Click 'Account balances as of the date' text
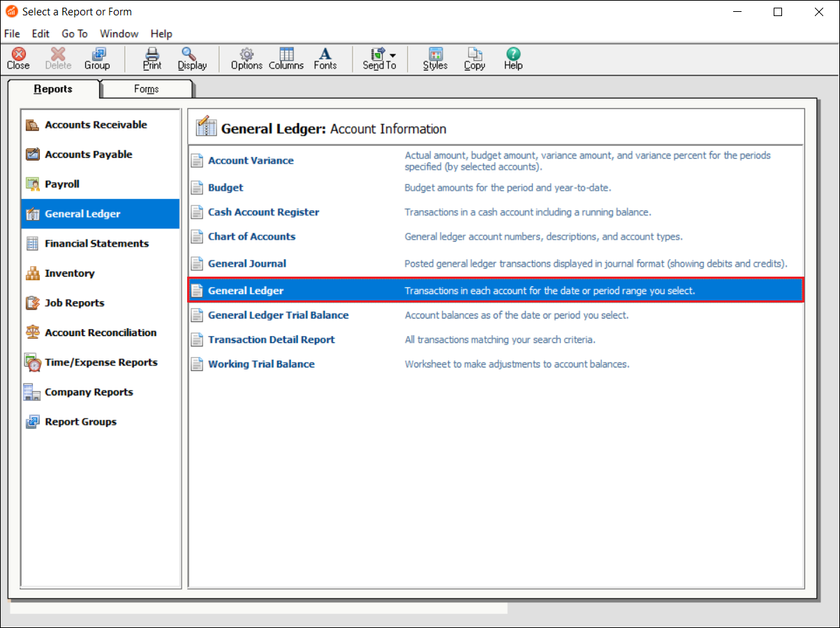The height and width of the screenshot is (628, 840). tap(517, 316)
